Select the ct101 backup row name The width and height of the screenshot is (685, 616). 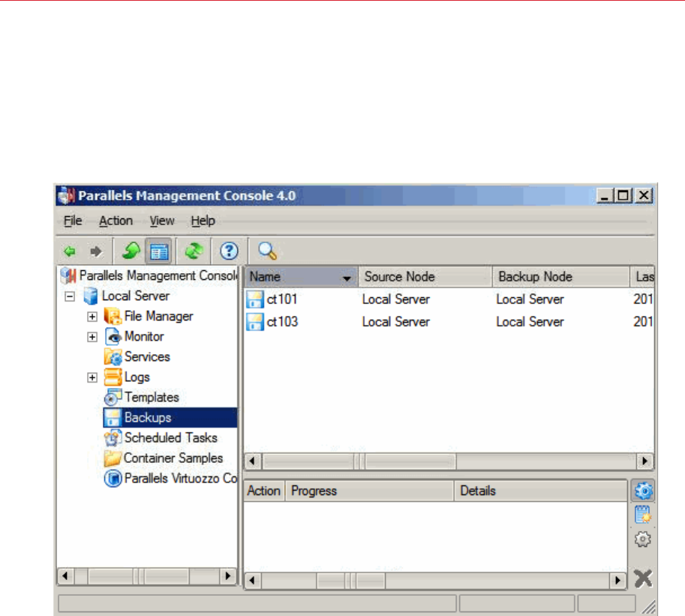coord(282,299)
